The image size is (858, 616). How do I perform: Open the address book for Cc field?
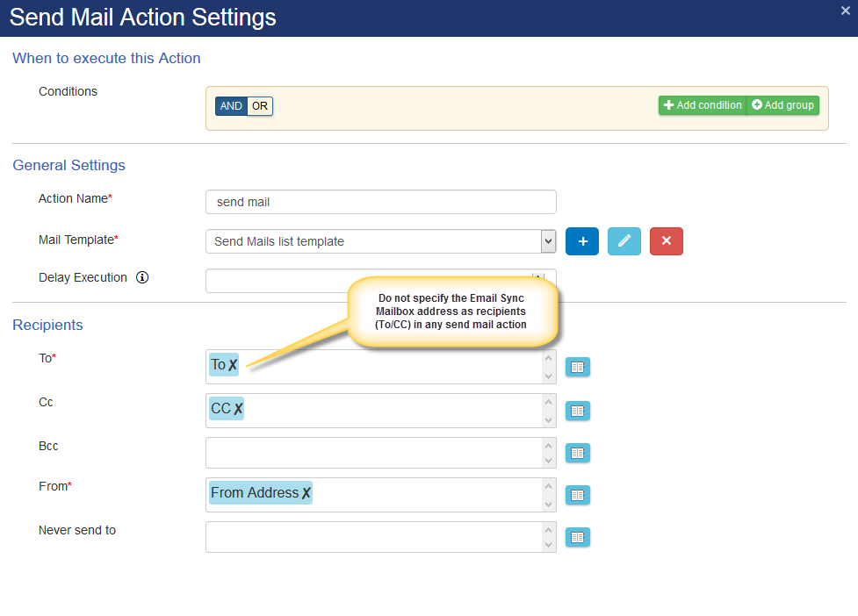[x=577, y=411]
